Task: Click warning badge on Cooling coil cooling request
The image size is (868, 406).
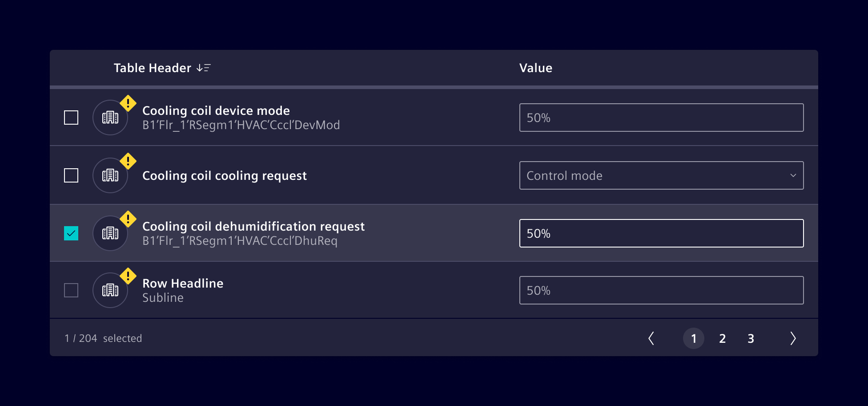Action: click(128, 161)
